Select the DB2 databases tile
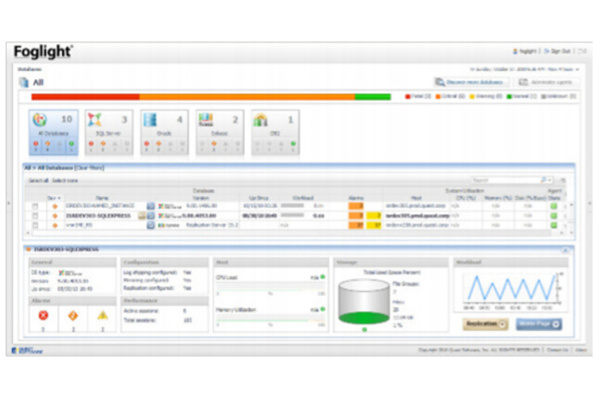Viewport: 600px width, 400px height. [275, 132]
